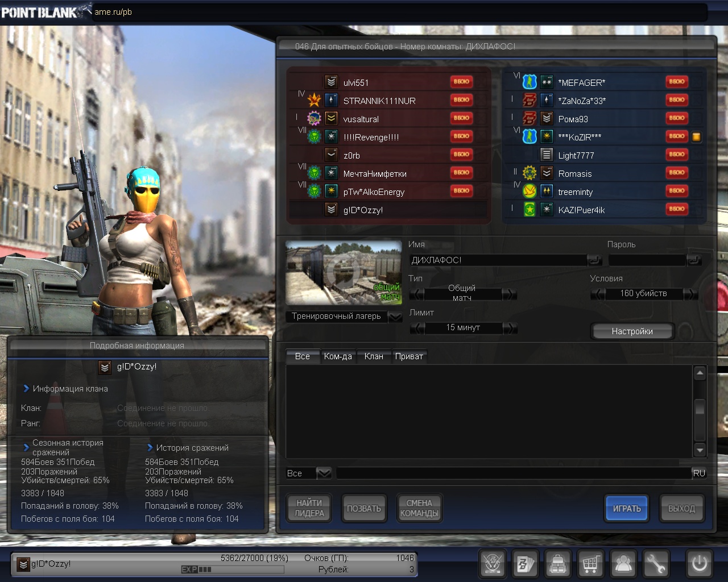Viewport: 728px width, 582px height.
Task: Switch to the Приват chat tab
Action: click(x=409, y=356)
